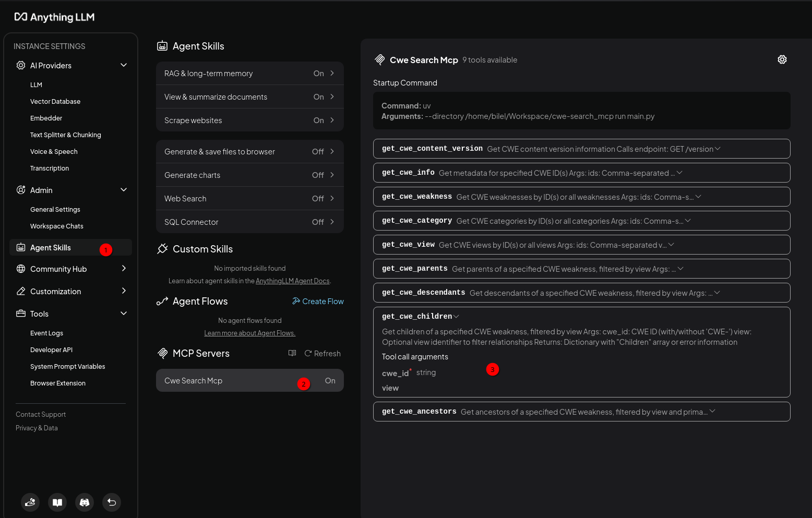Open Vector Database settings

(x=55, y=101)
